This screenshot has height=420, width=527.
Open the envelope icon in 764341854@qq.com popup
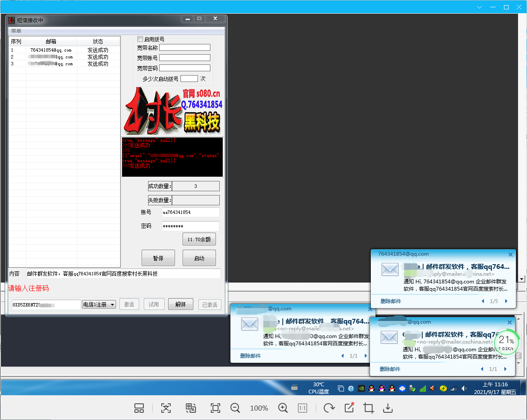(390, 269)
